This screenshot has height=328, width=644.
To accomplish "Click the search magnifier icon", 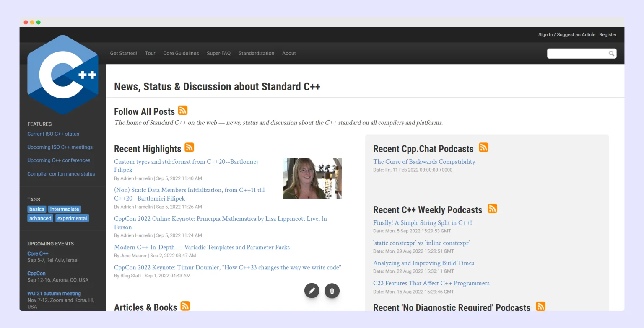I will click(612, 54).
